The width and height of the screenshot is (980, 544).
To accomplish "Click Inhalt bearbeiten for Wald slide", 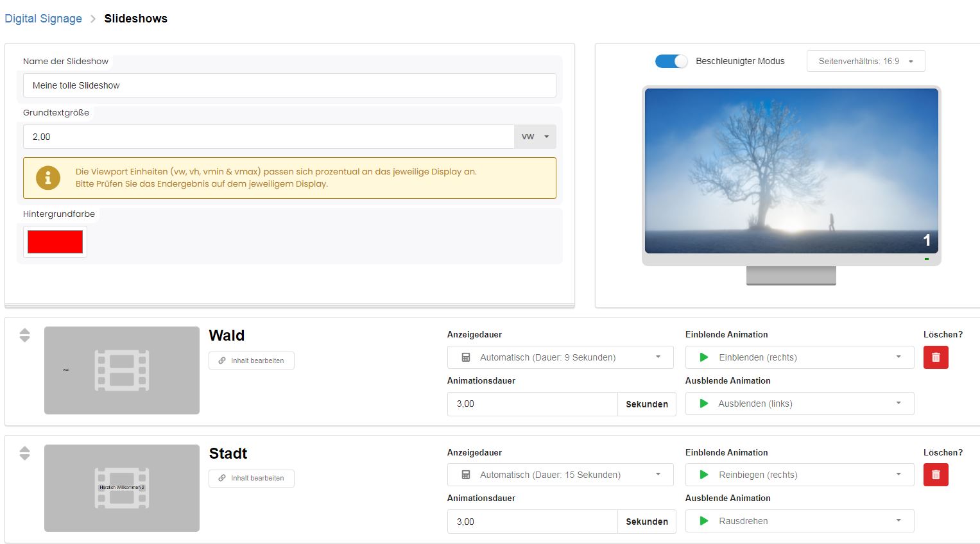I will coord(251,361).
